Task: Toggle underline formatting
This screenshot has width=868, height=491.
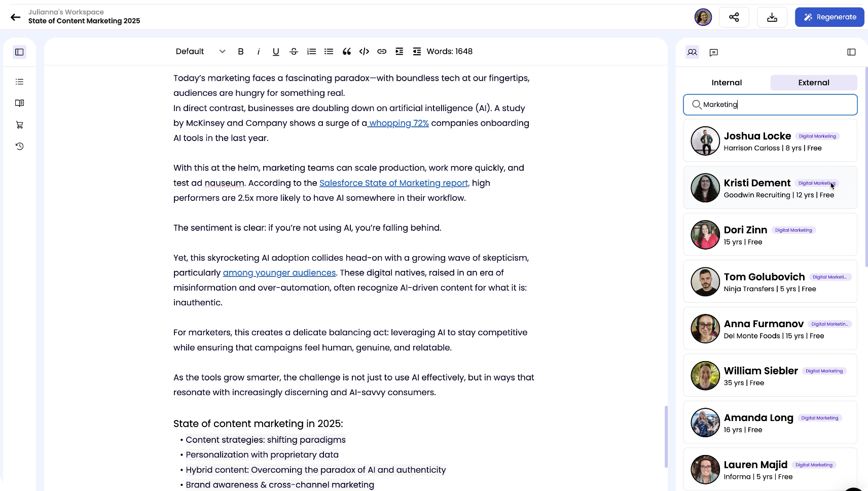Action: [x=276, y=51]
